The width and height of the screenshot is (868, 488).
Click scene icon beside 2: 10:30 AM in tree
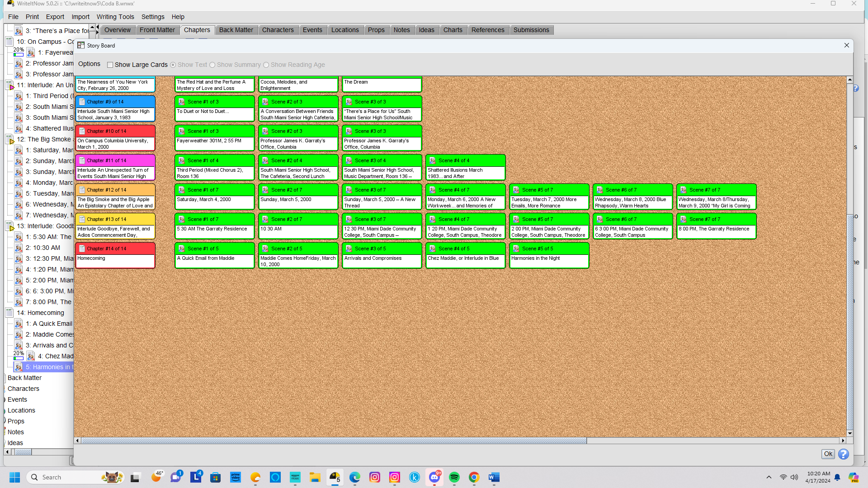click(19, 248)
